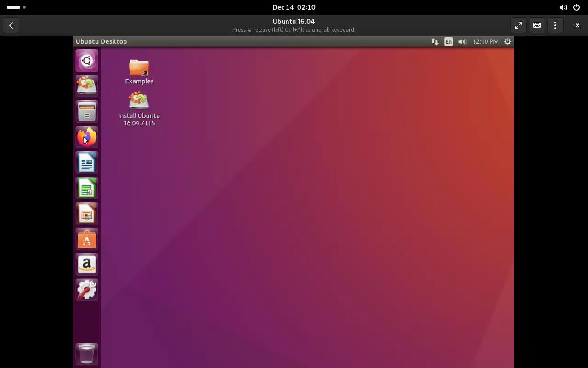Open the Files manager from launcher

(x=87, y=112)
